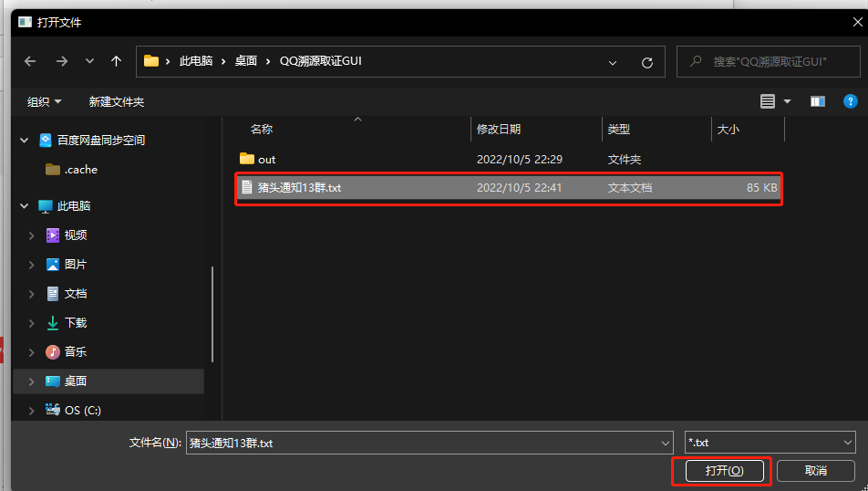The width and height of the screenshot is (868, 491).
Task: Go back with the left arrow
Action: tap(30, 61)
